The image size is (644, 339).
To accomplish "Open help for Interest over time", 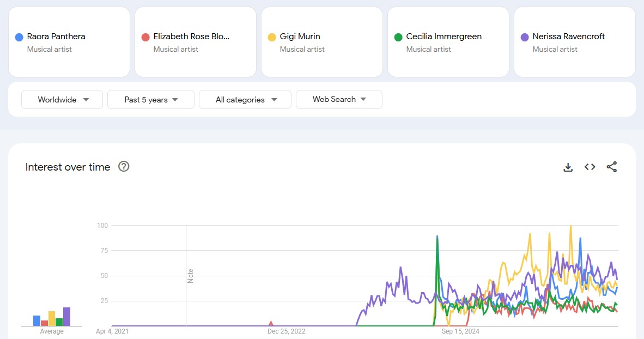I will (124, 166).
